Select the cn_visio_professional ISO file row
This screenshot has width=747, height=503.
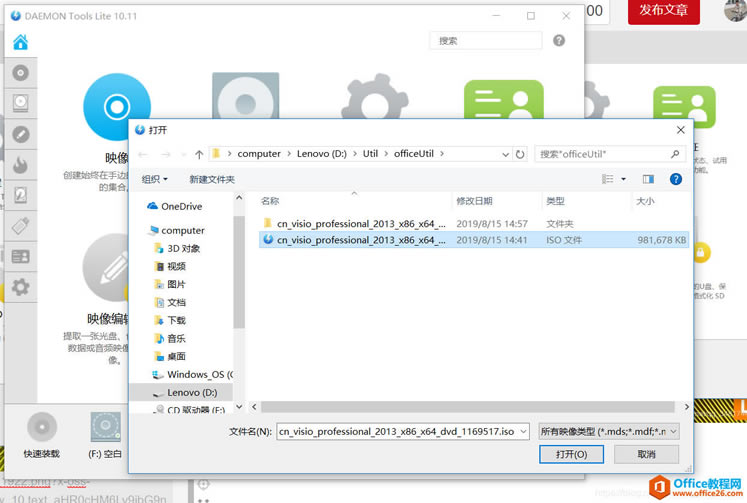point(474,240)
